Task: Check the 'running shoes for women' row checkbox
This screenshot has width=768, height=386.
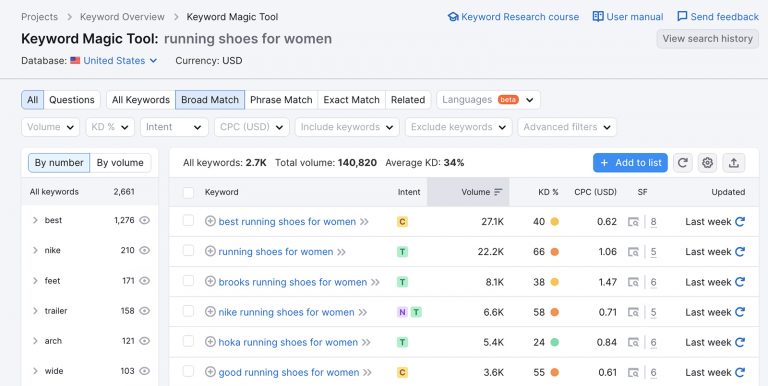Action: point(188,251)
